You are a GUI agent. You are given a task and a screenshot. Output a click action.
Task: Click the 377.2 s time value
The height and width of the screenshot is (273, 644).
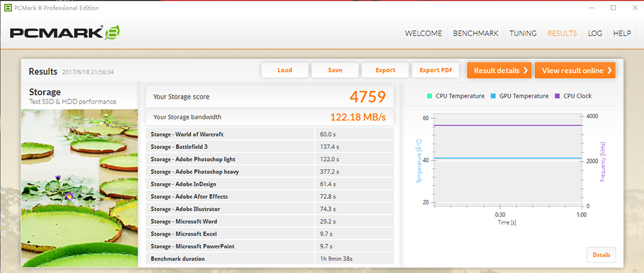coord(330,172)
